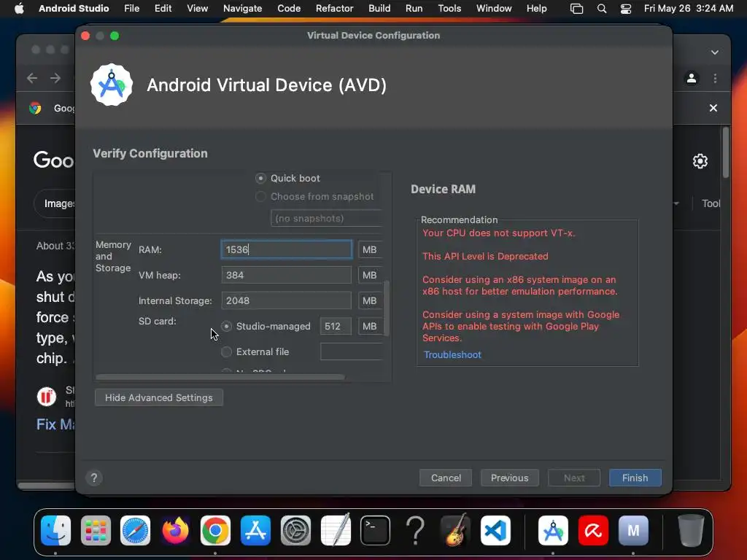Click Android Studio icon in dock
Image resolution: width=747 pixels, height=560 pixels.
pos(553,530)
